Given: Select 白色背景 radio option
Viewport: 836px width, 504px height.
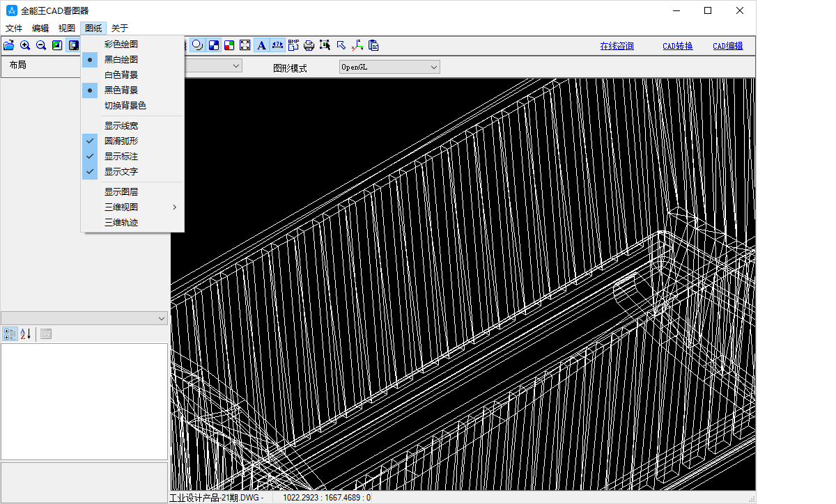Looking at the screenshot, I should (x=121, y=75).
